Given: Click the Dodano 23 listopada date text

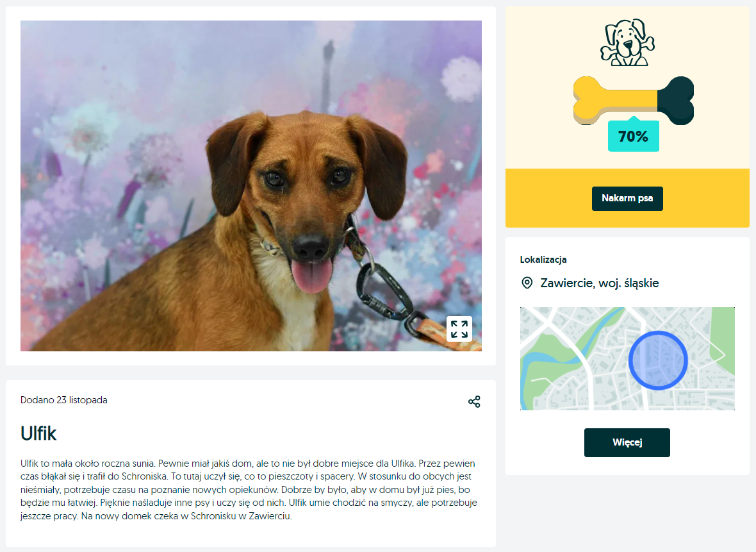Looking at the screenshot, I should [63, 400].
